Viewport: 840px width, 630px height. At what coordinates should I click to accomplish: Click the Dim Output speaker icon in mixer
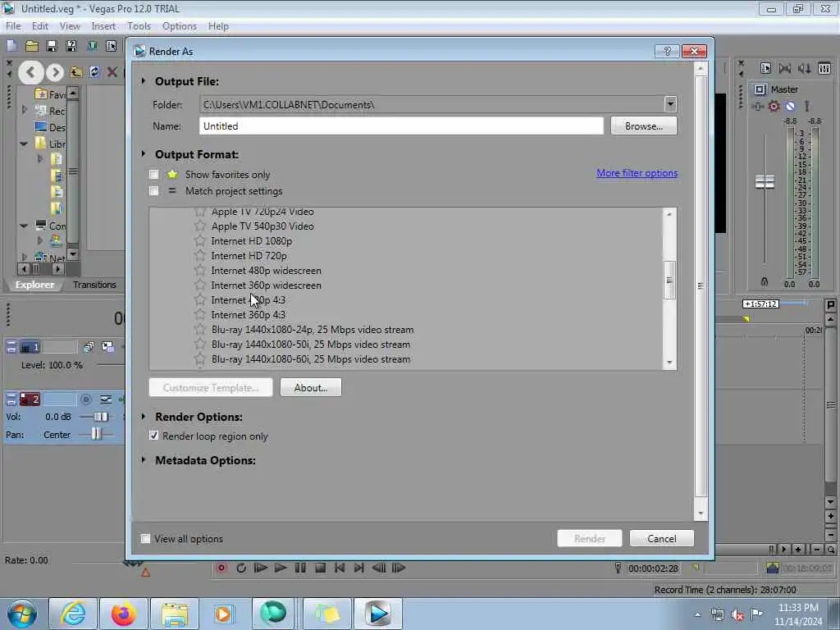804,69
